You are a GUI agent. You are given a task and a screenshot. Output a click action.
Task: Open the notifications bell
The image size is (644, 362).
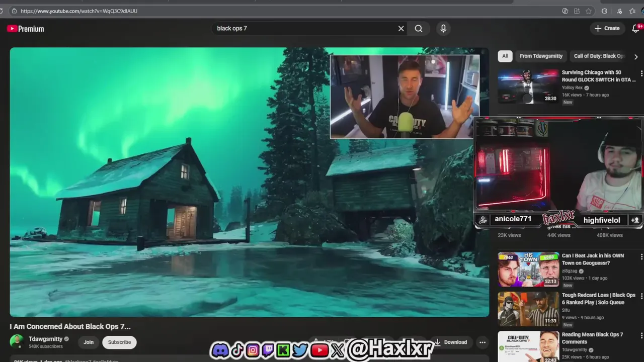coord(636,29)
